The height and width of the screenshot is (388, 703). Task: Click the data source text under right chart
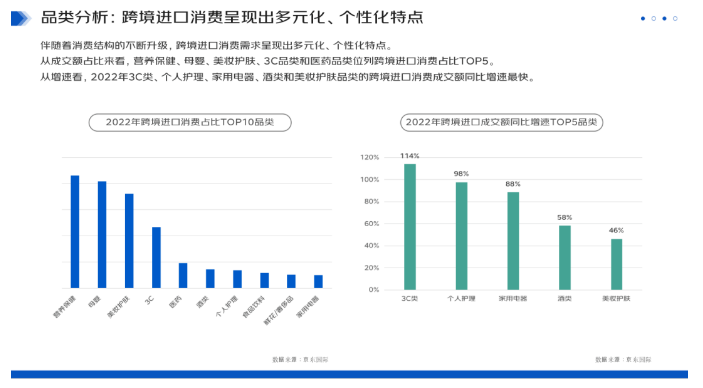(623, 359)
